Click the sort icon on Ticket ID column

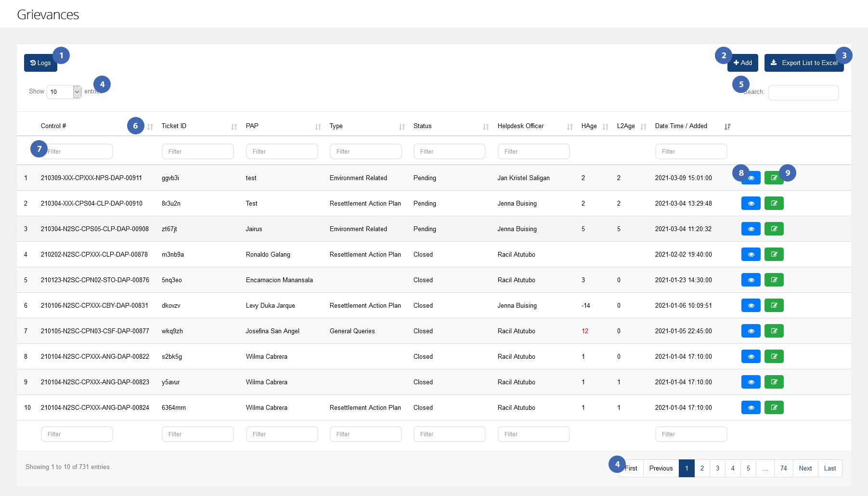pyautogui.click(x=234, y=127)
